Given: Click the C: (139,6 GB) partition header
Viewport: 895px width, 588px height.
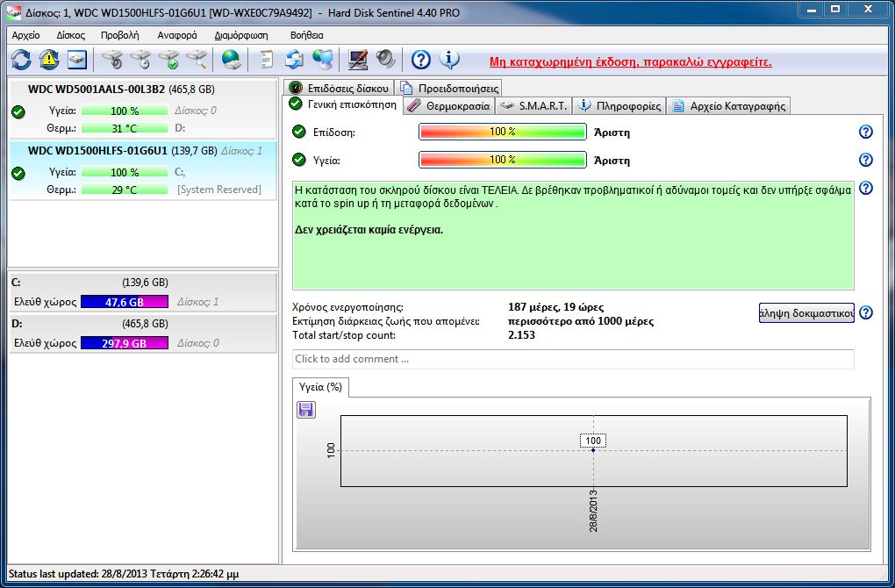Looking at the screenshot, I should tap(143, 283).
